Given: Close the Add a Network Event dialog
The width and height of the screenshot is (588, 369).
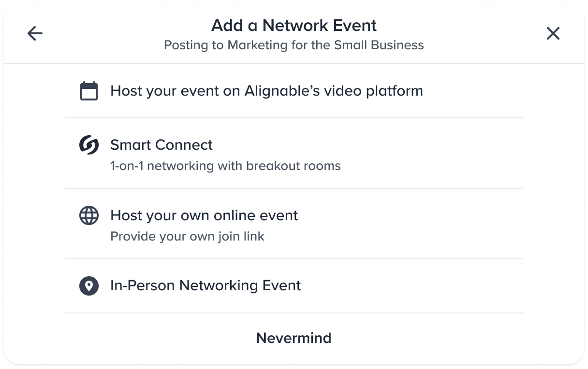Looking at the screenshot, I should 553,33.
